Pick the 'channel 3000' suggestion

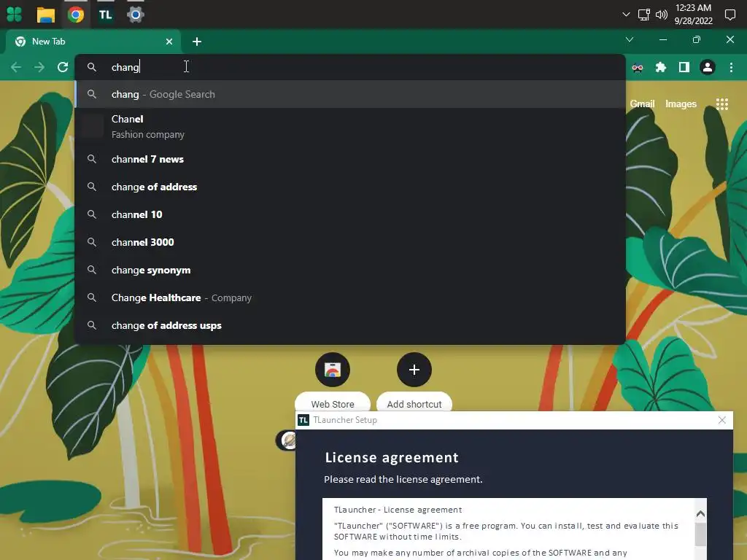(x=350, y=242)
